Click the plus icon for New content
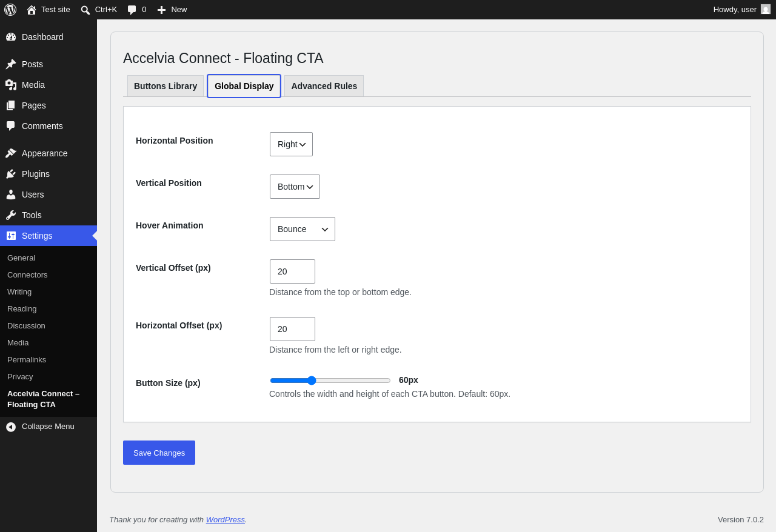 tap(161, 10)
